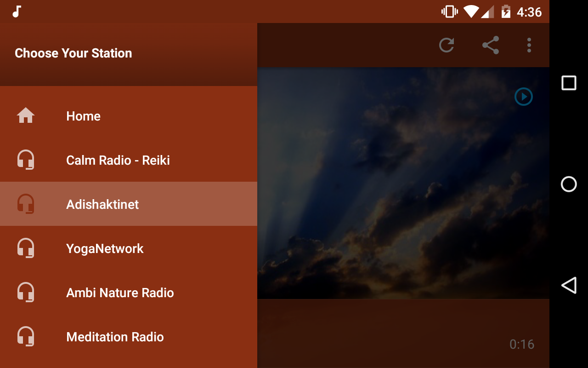588x368 pixels.
Task: Open the three-dot overflow menu
Action: [x=529, y=45]
